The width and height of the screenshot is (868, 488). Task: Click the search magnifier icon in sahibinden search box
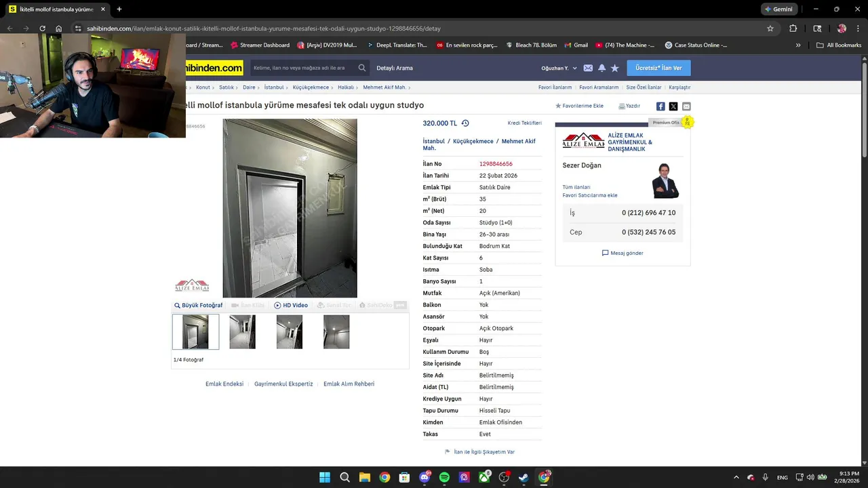pyautogui.click(x=362, y=68)
